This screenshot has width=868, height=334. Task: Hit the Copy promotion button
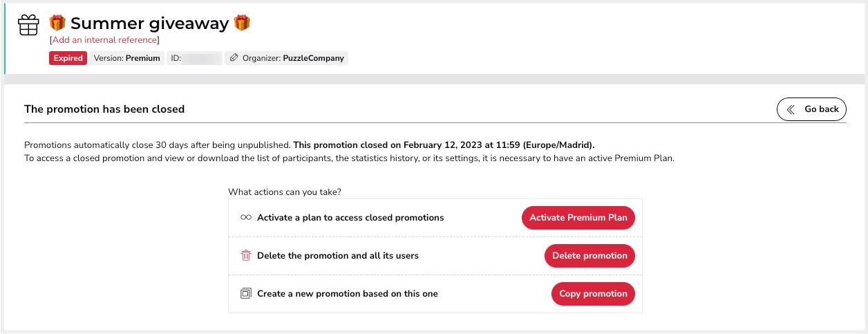pos(593,294)
